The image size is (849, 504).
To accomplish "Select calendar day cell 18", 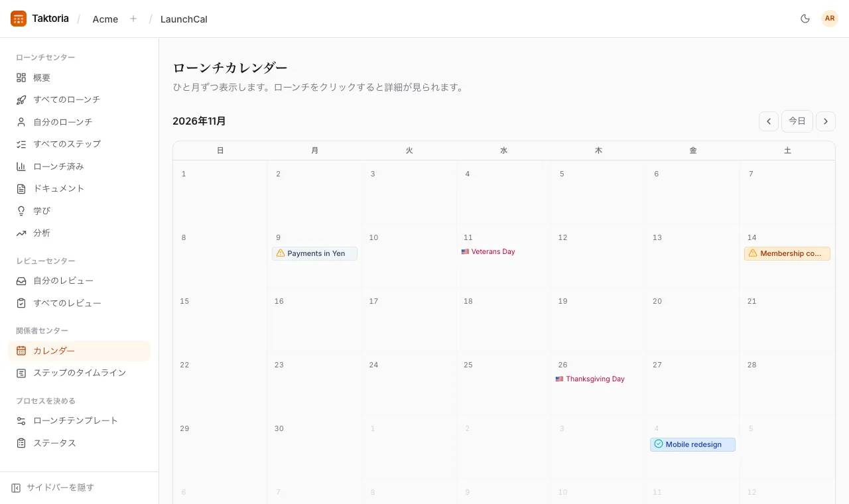I will pyautogui.click(x=503, y=320).
